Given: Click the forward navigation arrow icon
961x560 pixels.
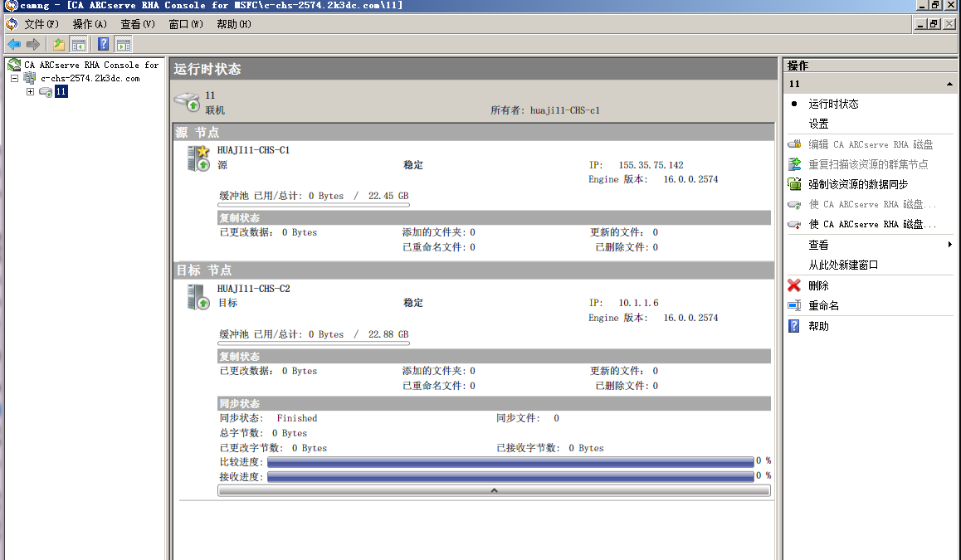Looking at the screenshot, I should (32, 44).
